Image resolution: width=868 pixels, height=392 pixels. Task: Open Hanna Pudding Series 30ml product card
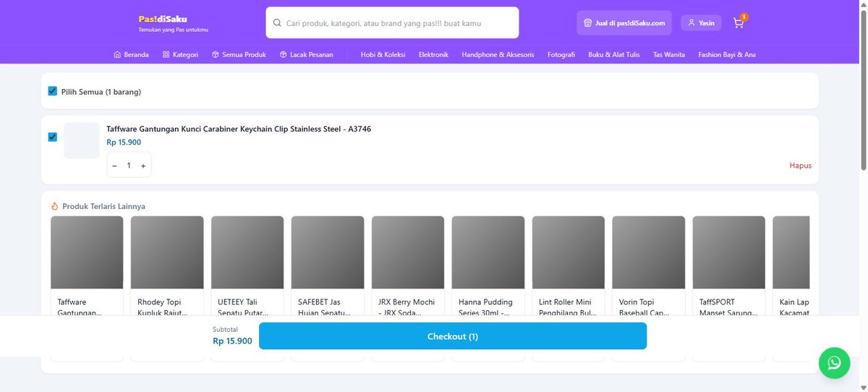pyautogui.click(x=488, y=288)
